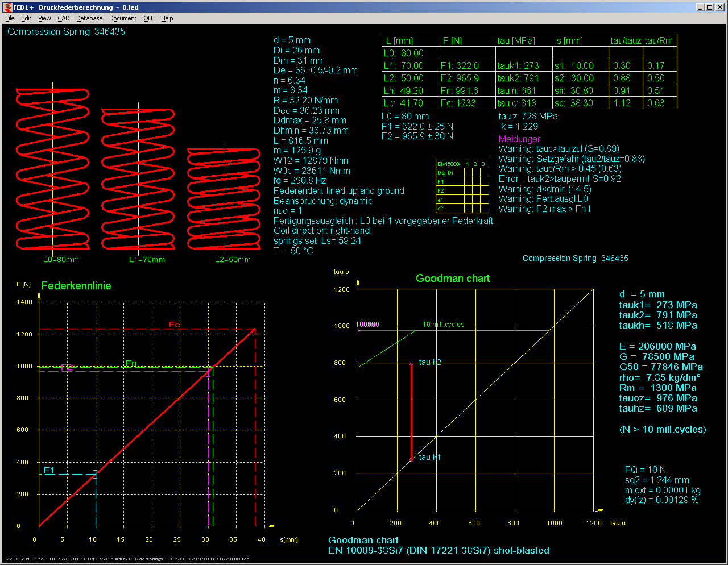Click the Federkennlinie diagram title

[76, 286]
